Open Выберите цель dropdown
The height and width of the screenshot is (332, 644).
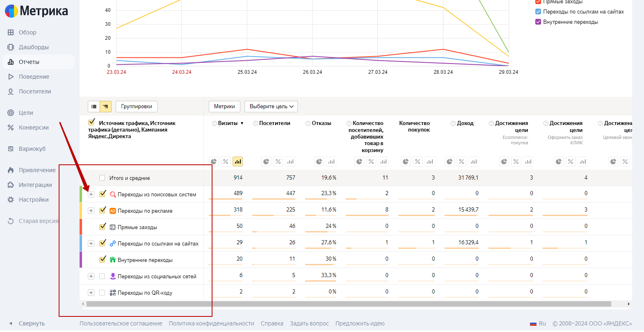[x=271, y=107]
